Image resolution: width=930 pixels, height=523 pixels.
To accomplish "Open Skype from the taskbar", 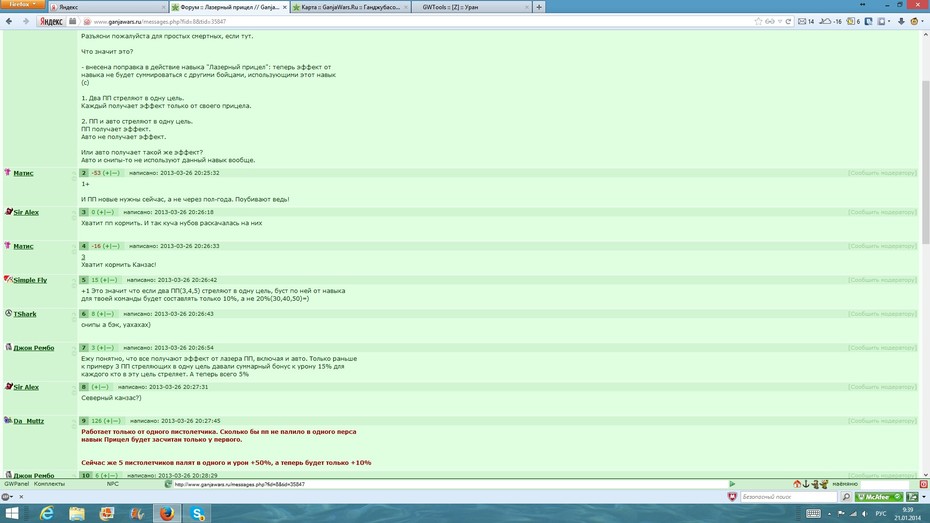I will [198, 514].
